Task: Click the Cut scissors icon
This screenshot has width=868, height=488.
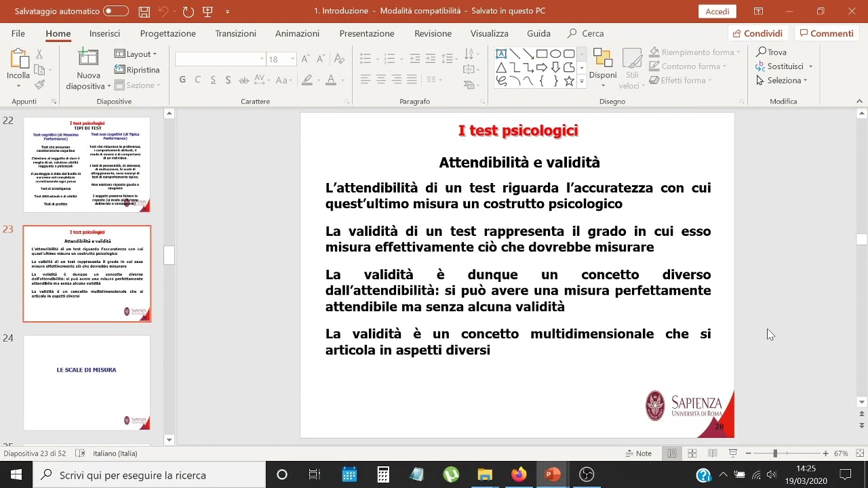Action: tap(39, 55)
